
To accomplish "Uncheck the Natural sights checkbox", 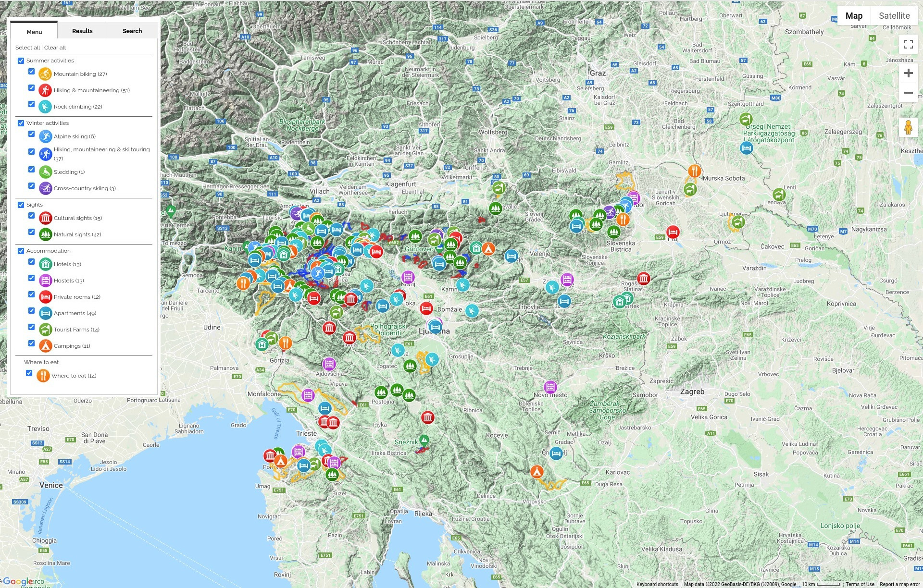I will coord(32,232).
